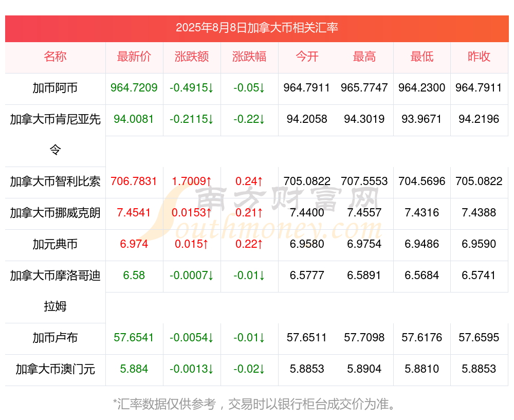Click open value 6.9580

[x=307, y=244]
